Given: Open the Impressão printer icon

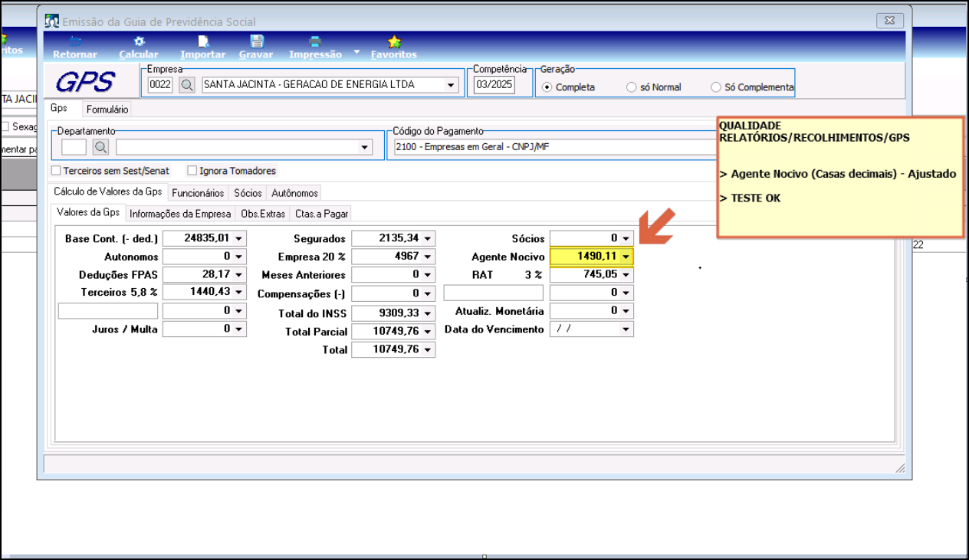Looking at the screenshot, I should [x=315, y=42].
